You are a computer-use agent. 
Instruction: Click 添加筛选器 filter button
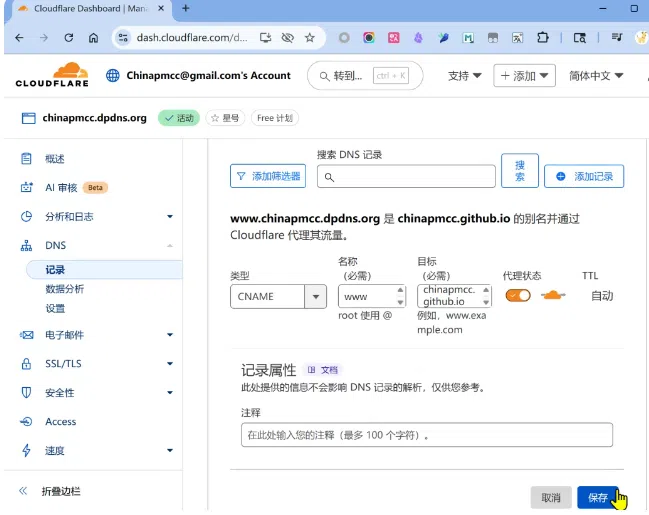point(268,176)
